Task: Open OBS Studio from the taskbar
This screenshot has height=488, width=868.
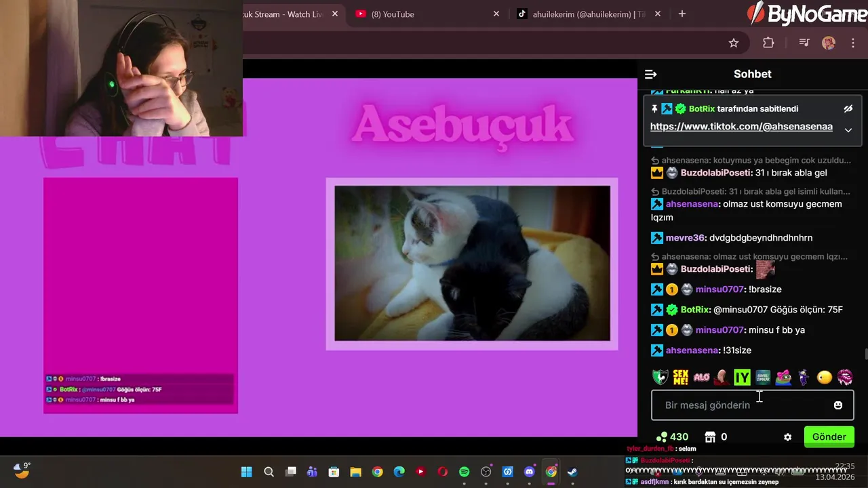Action: coord(486,472)
